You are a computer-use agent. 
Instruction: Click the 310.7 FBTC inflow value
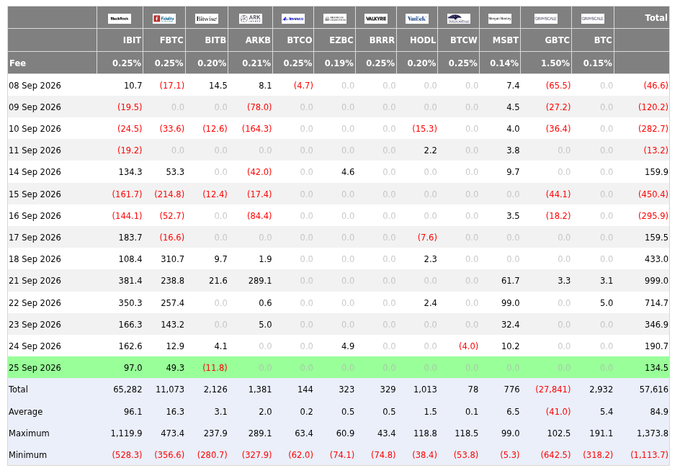coord(172,259)
